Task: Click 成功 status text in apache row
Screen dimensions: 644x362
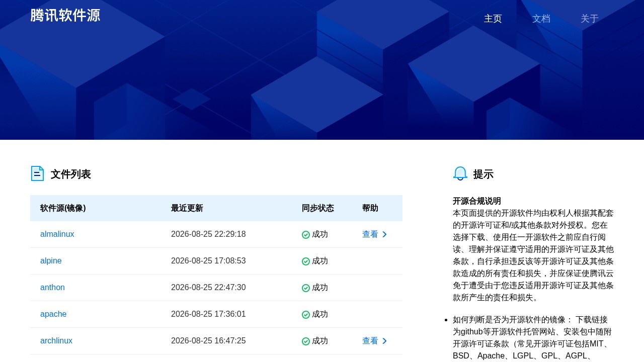Action: click(x=320, y=314)
